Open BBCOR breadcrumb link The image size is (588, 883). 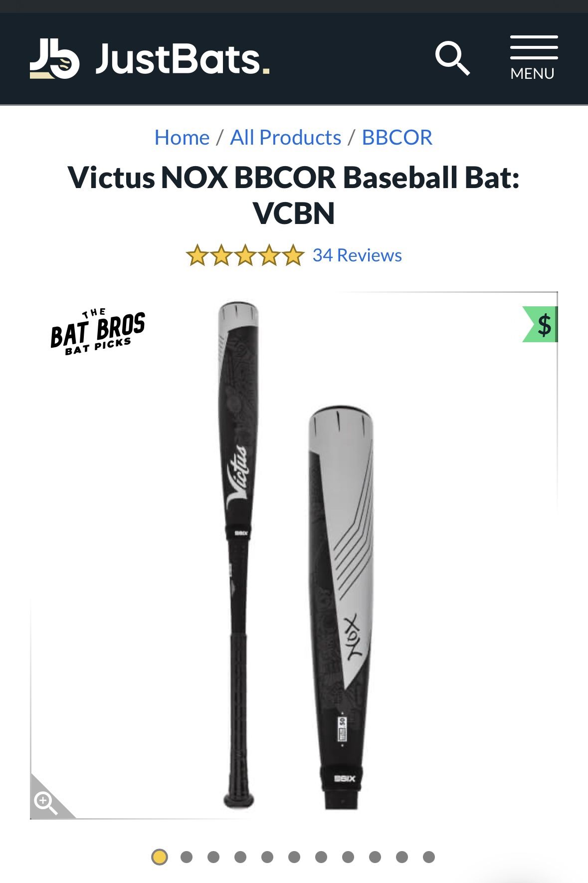coord(397,137)
